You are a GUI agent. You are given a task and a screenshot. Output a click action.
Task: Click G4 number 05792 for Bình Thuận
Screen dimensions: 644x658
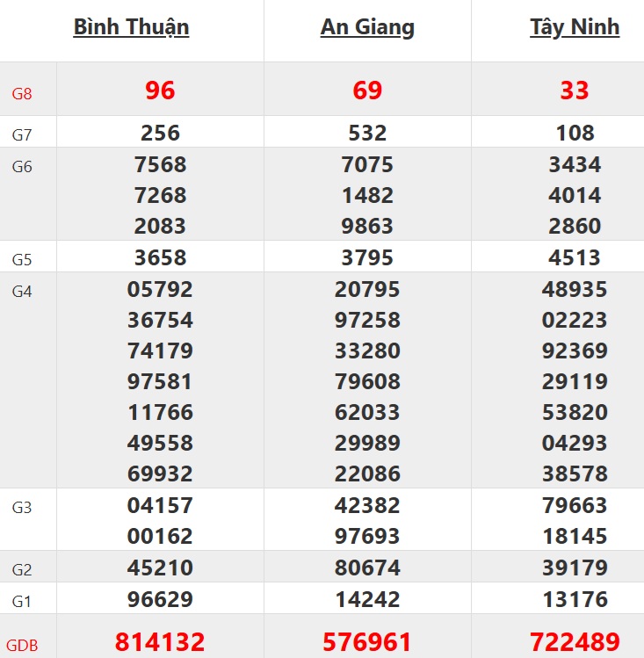click(160, 290)
